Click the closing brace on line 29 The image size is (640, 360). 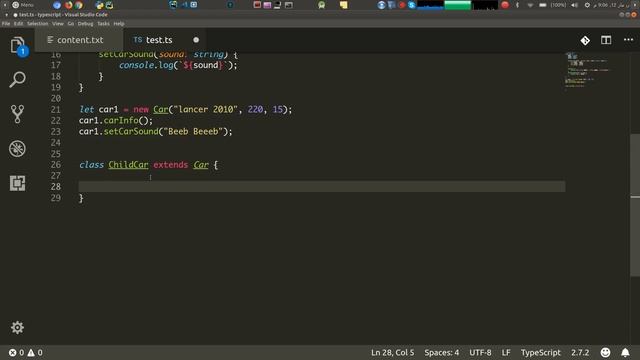pyautogui.click(x=81, y=198)
